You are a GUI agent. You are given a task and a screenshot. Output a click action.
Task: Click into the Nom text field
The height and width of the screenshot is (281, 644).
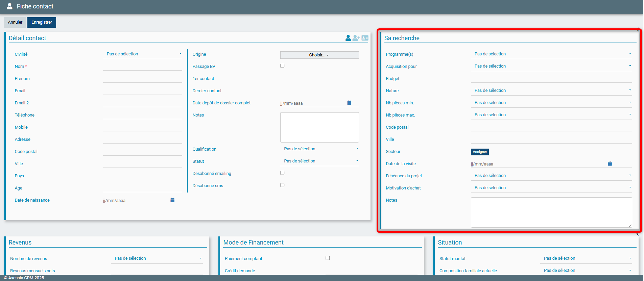coord(142,67)
